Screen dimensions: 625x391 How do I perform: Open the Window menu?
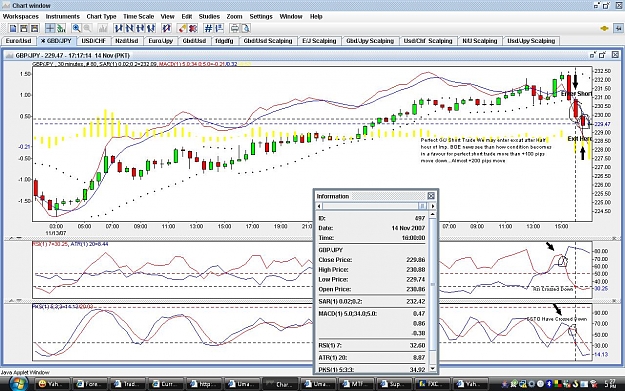[291, 16]
